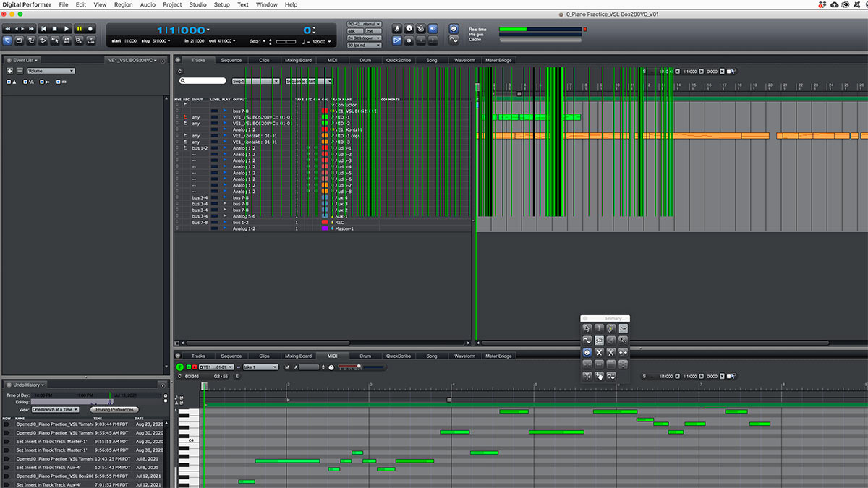Viewport: 868px width, 488px height.
Task: Click the search field in Tracks window
Action: (x=203, y=81)
